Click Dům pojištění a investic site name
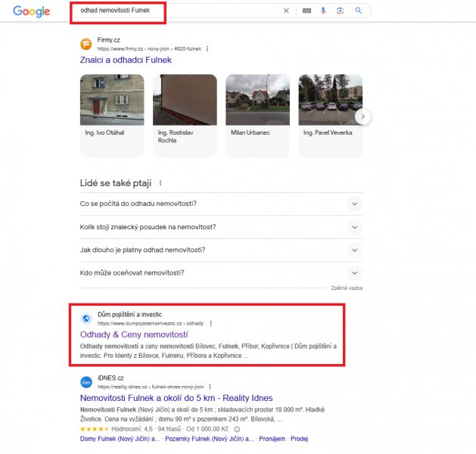476x454 pixels. pos(129,315)
